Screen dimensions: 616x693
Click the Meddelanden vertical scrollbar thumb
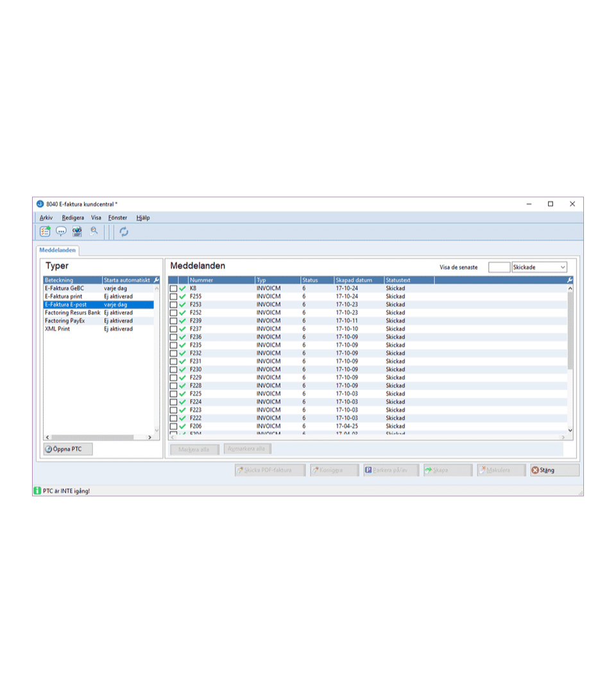click(570, 331)
